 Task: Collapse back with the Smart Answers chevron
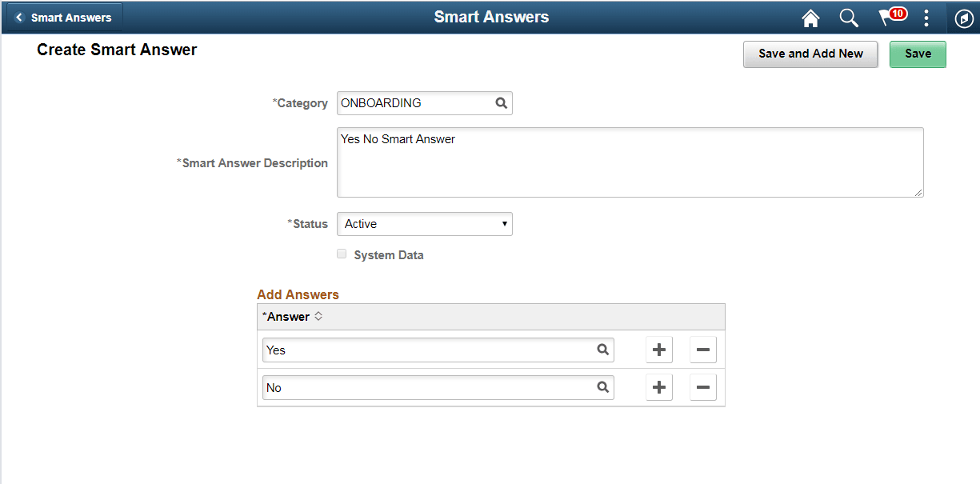pos(18,16)
